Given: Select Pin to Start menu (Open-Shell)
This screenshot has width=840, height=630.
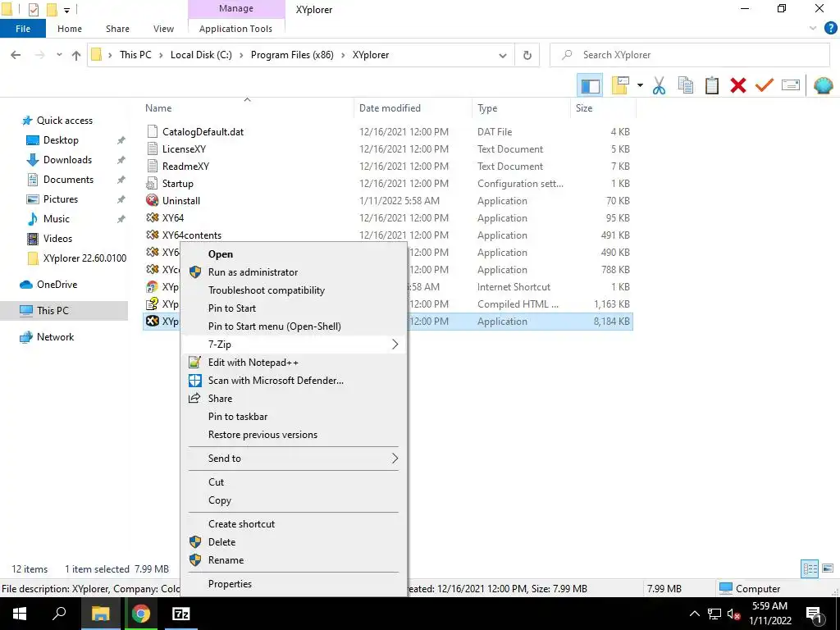Looking at the screenshot, I should click(294, 326).
